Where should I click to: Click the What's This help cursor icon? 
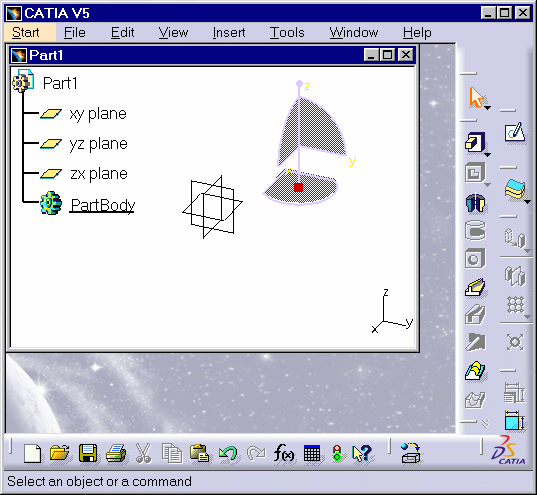(362, 453)
